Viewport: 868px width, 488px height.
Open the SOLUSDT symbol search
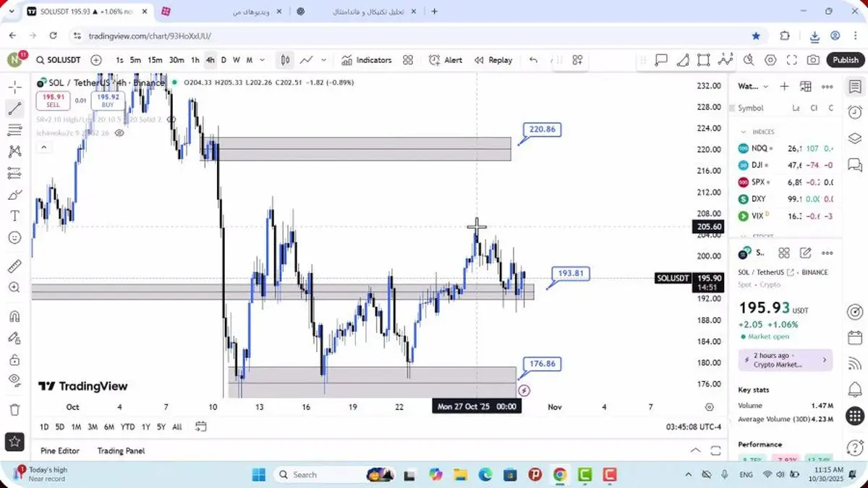tap(59, 60)
